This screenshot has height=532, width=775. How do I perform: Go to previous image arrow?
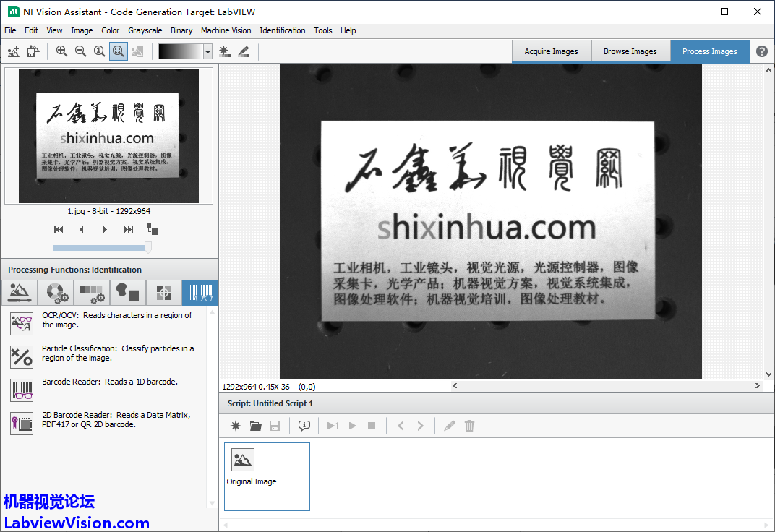click(82, 229)
